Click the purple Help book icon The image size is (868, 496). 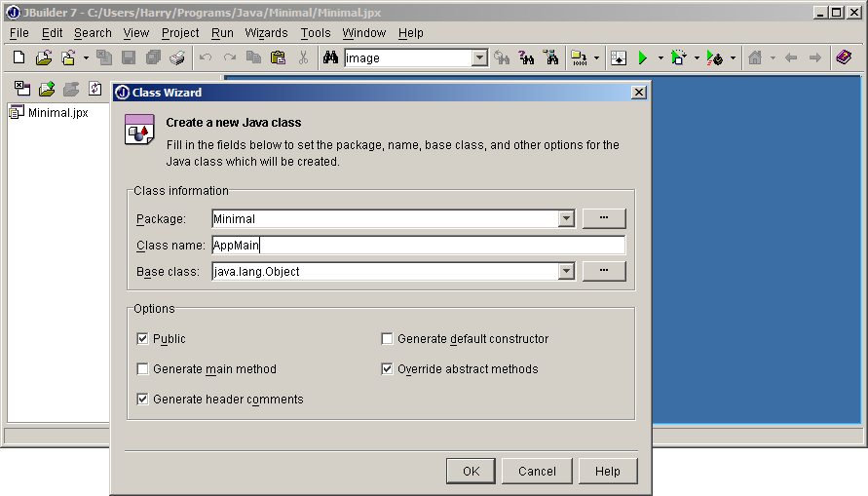tap(844, 57)
